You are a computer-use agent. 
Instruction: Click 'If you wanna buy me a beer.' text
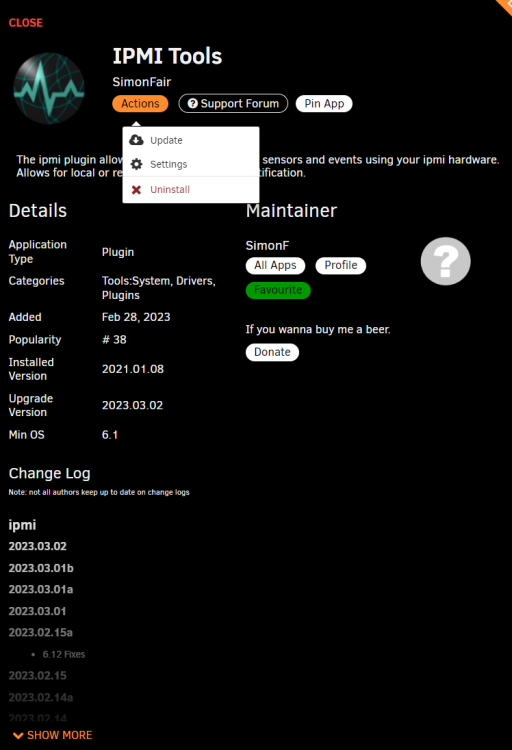[318, 330]
